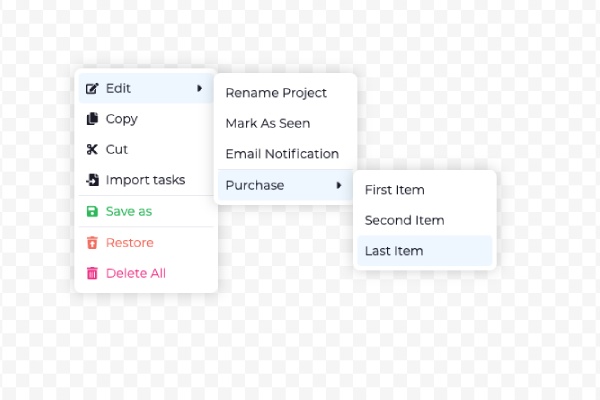Click the Import tasks label
Viewport: 600px width, 400px height.
click(x=145, y=180)
